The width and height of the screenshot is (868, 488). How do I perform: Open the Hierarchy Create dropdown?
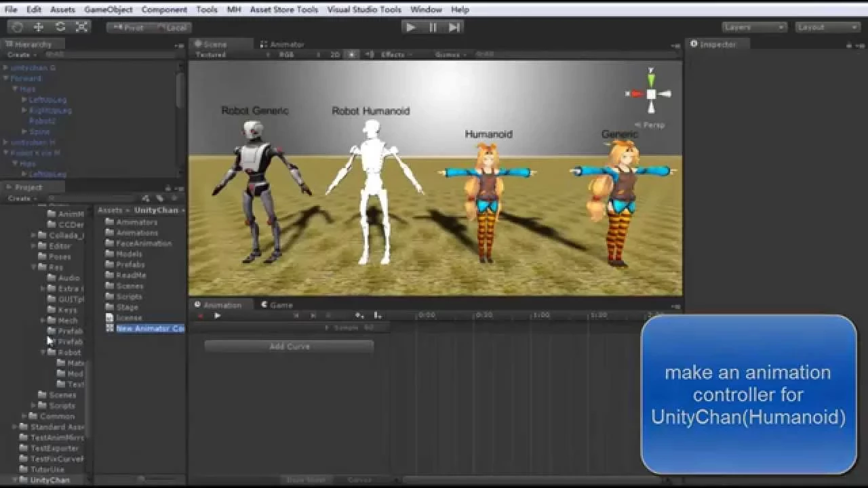coord(22,55)
